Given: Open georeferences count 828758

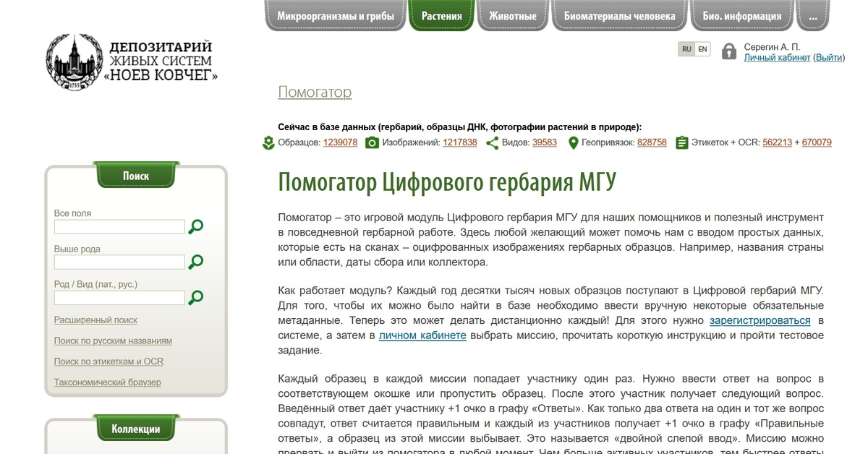Looking at the screenshot, I should point(652,142).
